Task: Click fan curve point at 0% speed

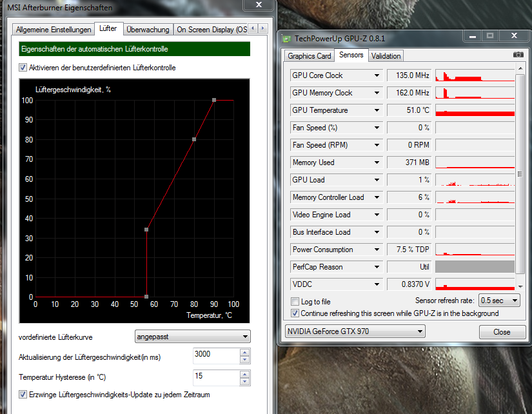Action: tap(146, 297)
